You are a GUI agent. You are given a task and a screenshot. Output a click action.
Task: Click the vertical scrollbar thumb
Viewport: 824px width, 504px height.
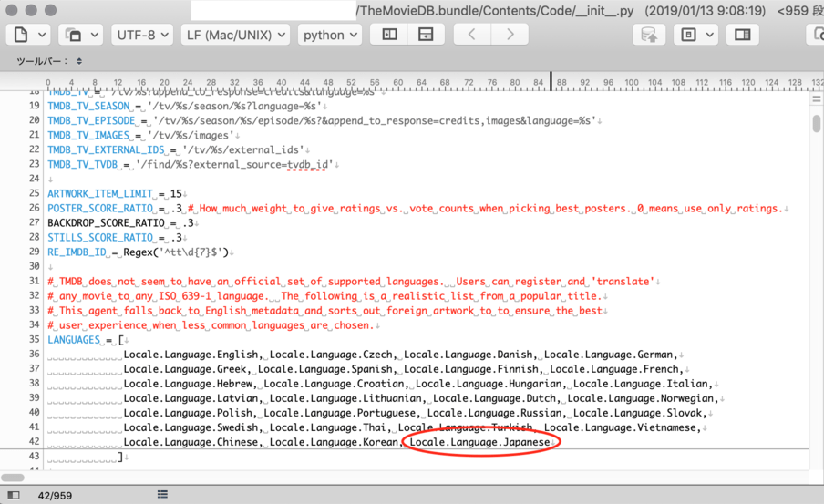[x=816, y=124]
